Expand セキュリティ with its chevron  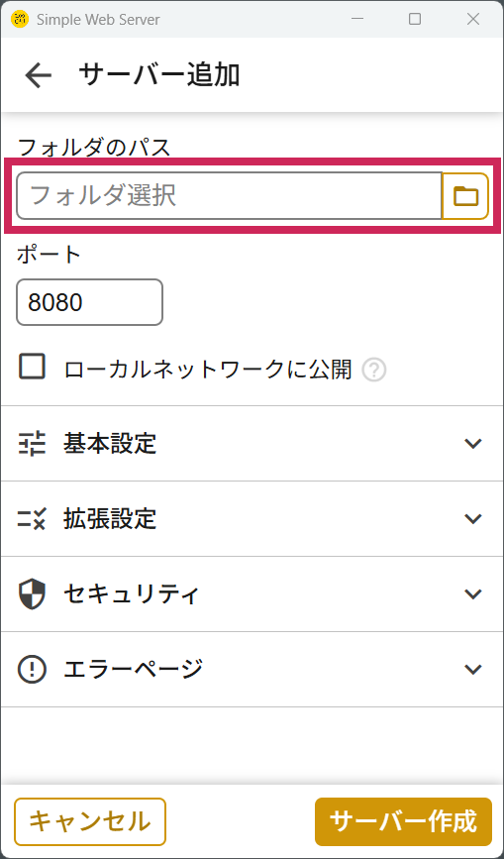[x=472, y=593]
